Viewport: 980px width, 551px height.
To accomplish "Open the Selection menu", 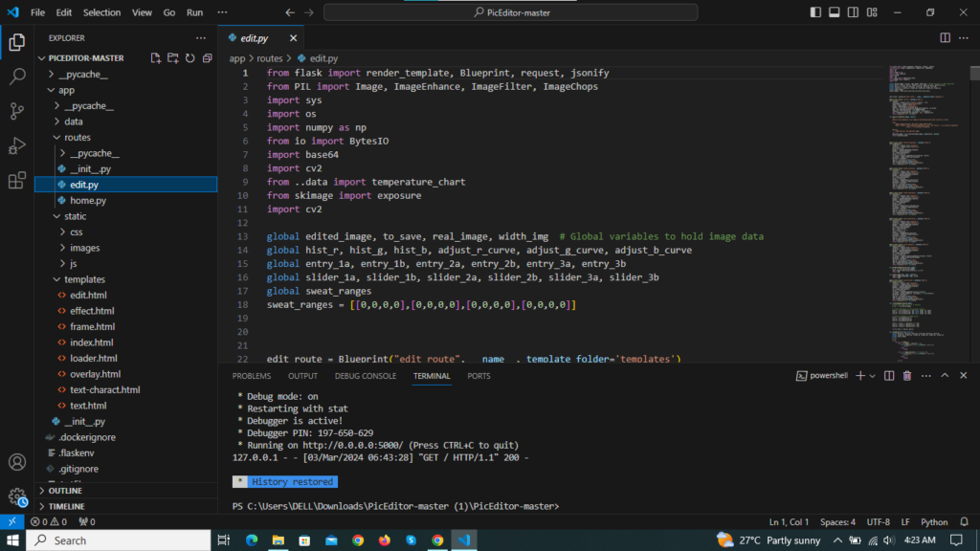I will coord(101,12).
